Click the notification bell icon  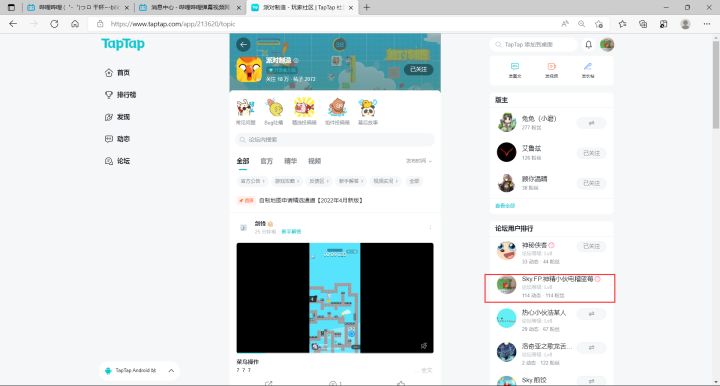pos(588,45)
